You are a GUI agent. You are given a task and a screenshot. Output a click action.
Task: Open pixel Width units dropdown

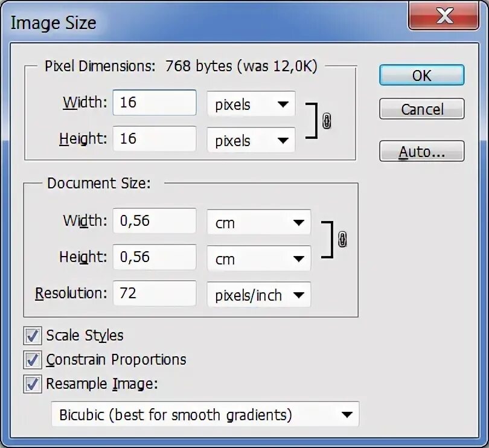coord(251,104)
